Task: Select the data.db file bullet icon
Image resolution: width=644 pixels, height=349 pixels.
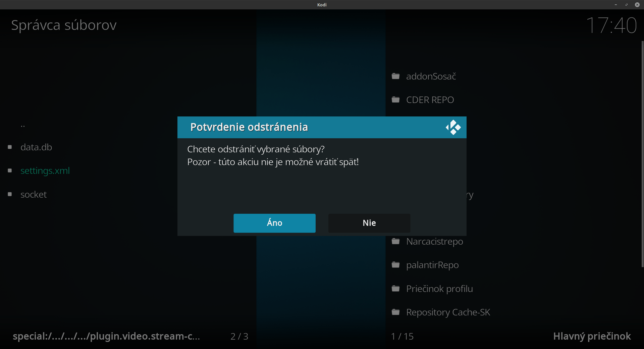Action: click(10, 147)
